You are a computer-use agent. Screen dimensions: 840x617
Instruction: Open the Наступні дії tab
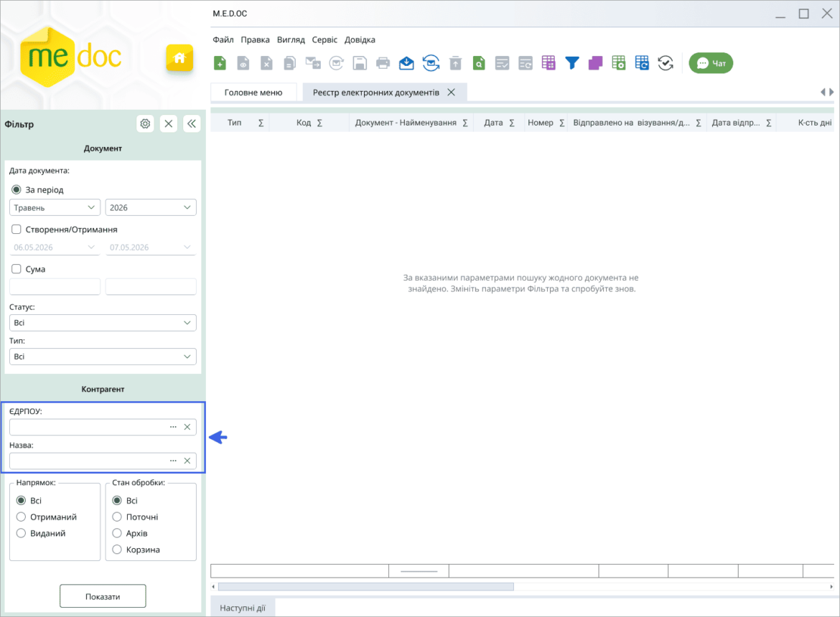243,608
